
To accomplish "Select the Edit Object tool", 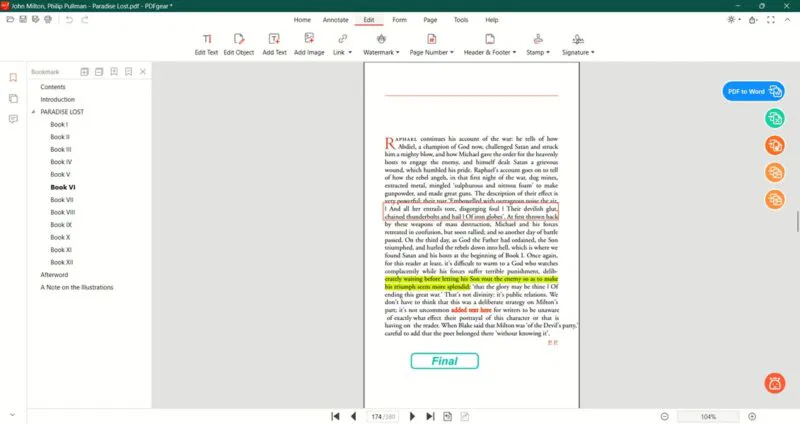I will click(239, 44).
